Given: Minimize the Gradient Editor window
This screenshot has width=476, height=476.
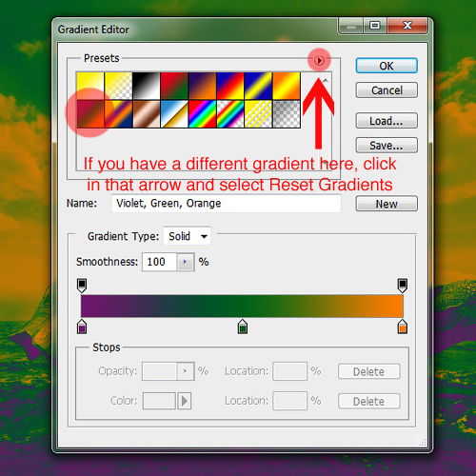Looking at the screenshot, I should [x=351, y=26].
